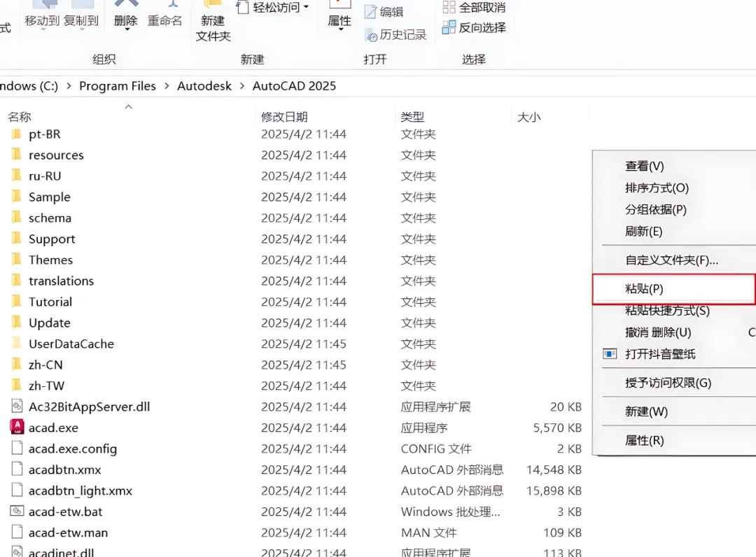The width and height of the screenshot is (756, 557).
Task: Click the Themes folder icon
Action: click(16, 260)
